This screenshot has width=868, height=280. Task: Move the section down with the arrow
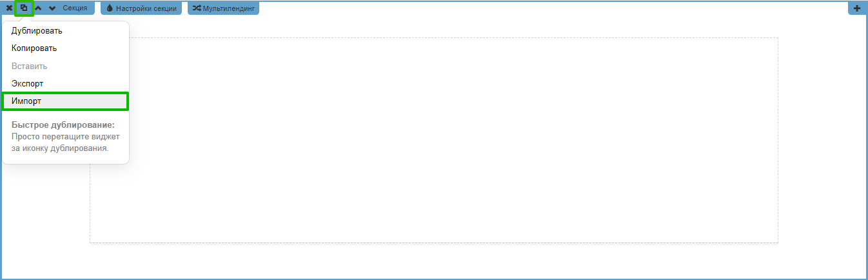pyautogui.click(x=52, y=8)
